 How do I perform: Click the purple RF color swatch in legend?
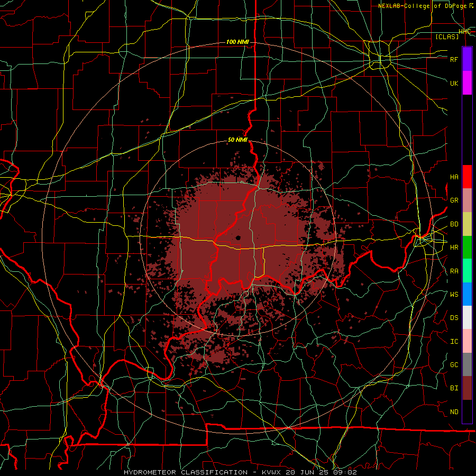pyautogui.click(x=467, y=59)
